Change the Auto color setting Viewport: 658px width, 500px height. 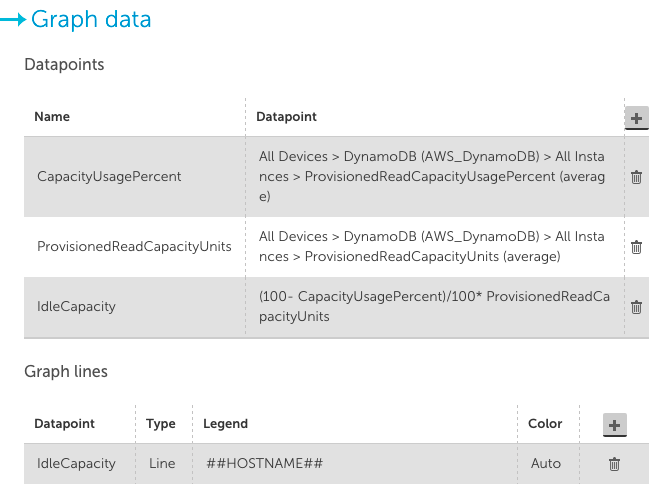click(x=546, y=463)
